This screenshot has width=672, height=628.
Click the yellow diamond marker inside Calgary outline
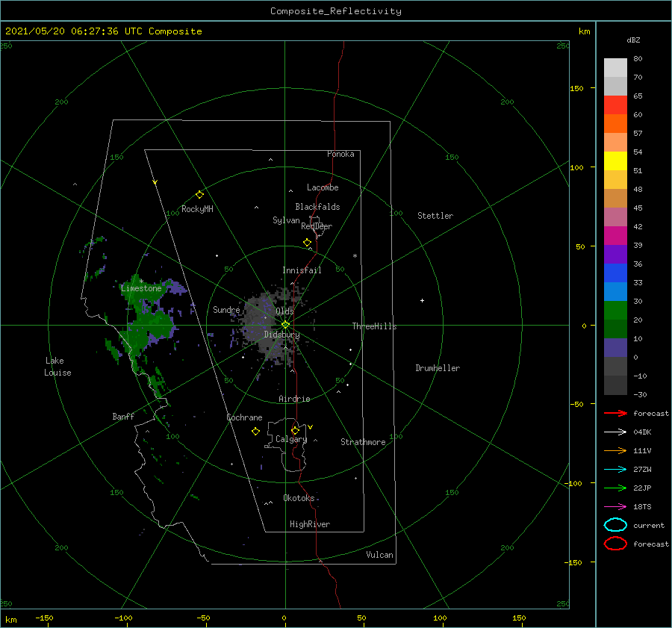(295, 430)
